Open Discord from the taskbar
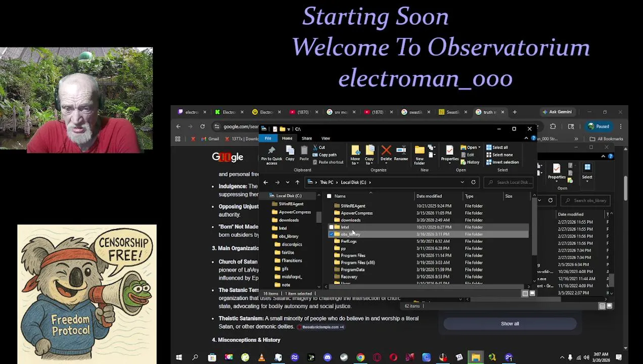This screenshot has width=643, height=364. pos(328,358)
